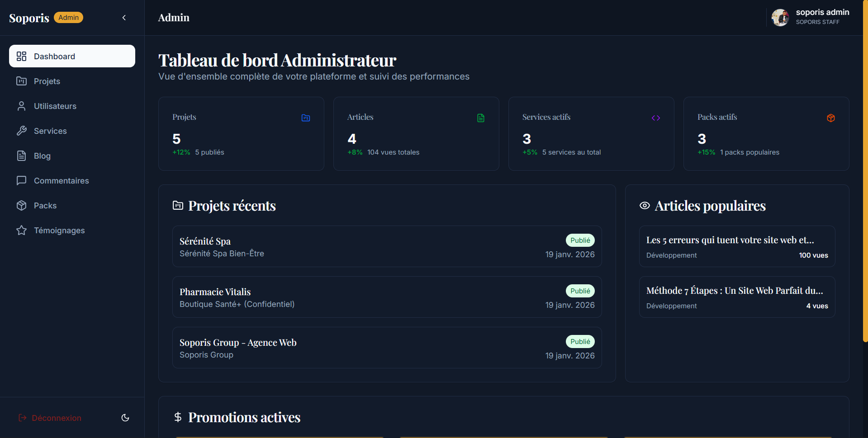The image size is (868, 438).
Task: Open the soporis admin profile avatar
Action: point(780,18)
